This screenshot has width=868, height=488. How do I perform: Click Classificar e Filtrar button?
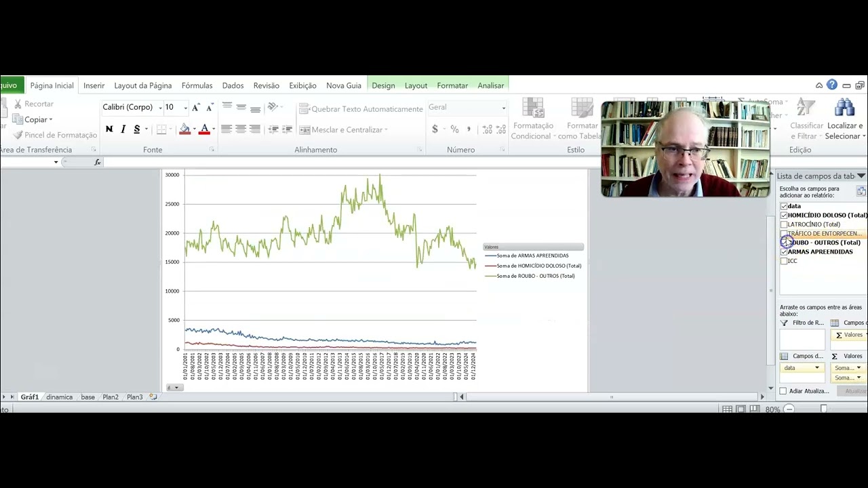click(x=806, y=119)
